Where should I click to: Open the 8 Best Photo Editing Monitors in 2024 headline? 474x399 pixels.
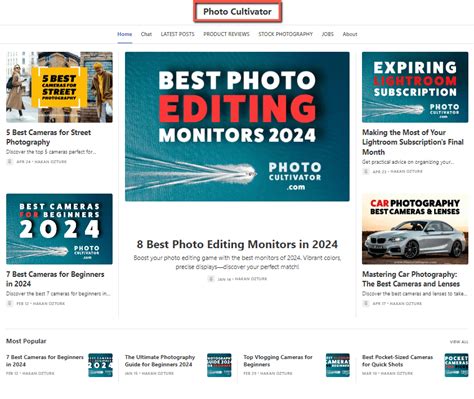tap(237, 244)
